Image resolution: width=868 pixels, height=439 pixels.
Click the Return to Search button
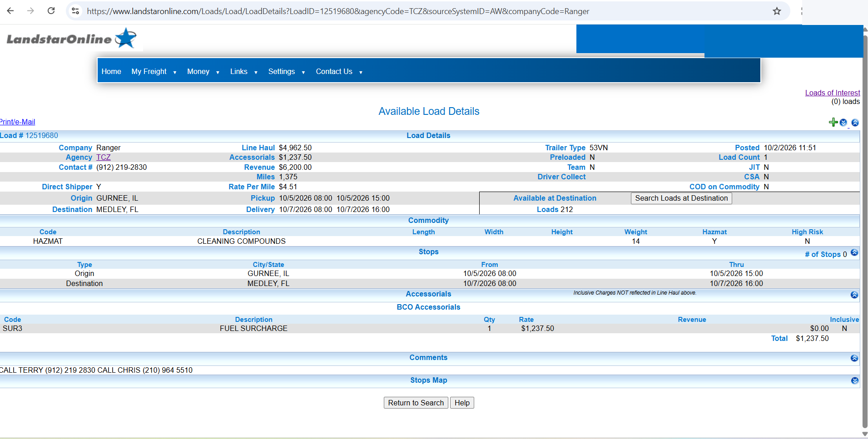click(x=416, y=403)
